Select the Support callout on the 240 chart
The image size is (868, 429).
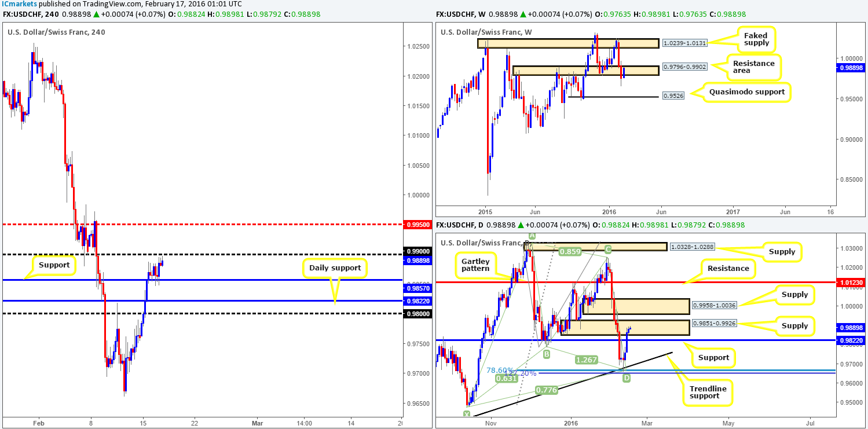pos(54,266)
